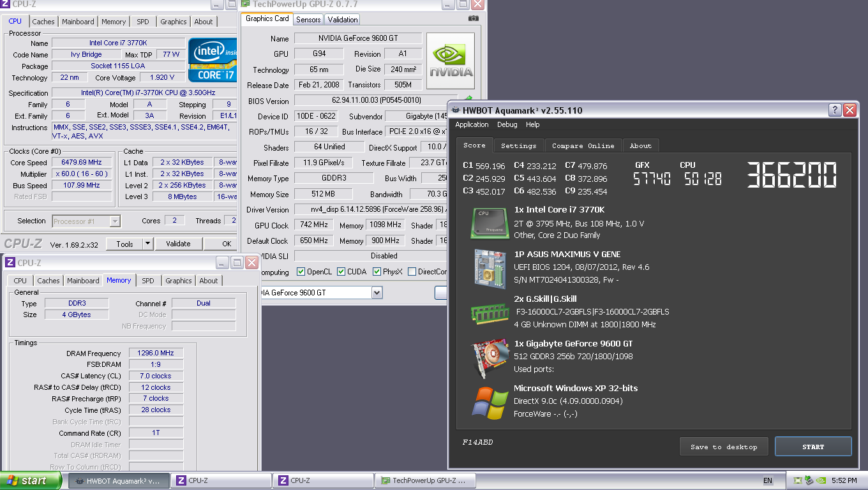Click the CPU score 50128
This screenshot has width=868, height=490.
tap(703, 179)
